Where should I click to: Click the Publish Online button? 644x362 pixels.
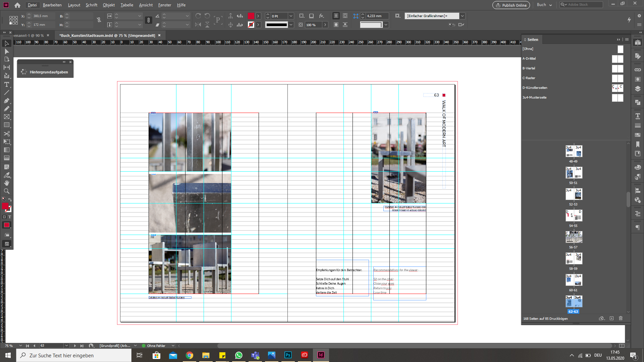coord(511,5)
